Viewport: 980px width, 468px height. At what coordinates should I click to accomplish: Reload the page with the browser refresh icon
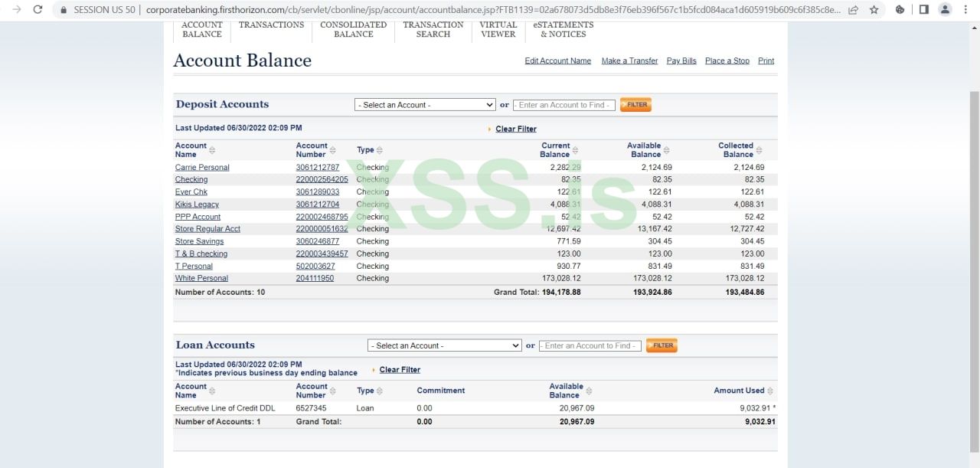tap(38, 10)
